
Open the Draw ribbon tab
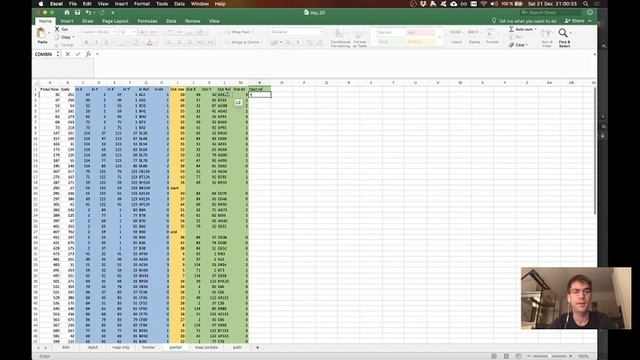coord(87,21)
